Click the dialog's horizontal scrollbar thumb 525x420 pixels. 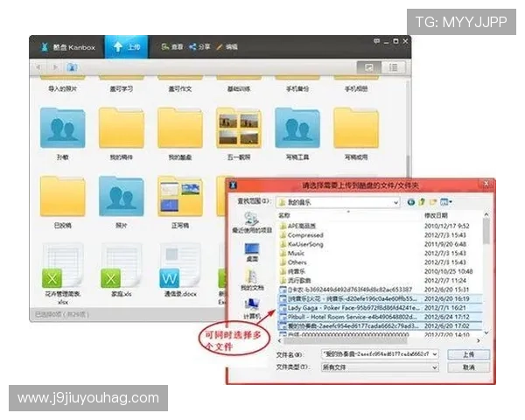click(346, 340)
